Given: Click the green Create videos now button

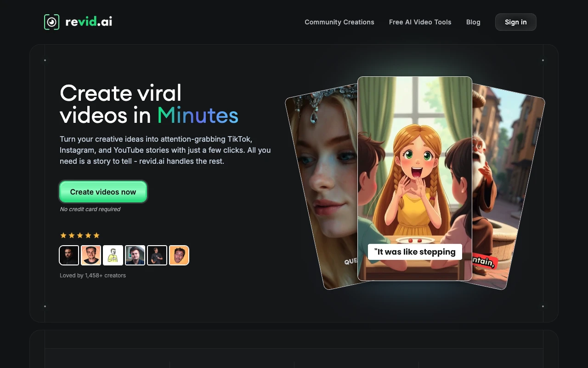Looking at the screenshot, I should (103, 192).
